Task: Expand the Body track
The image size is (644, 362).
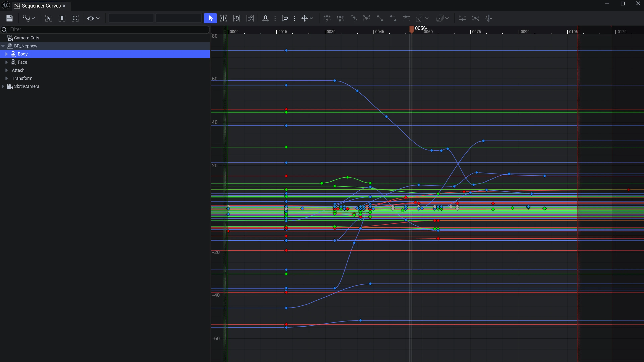Action: click(x=7, y=54)
